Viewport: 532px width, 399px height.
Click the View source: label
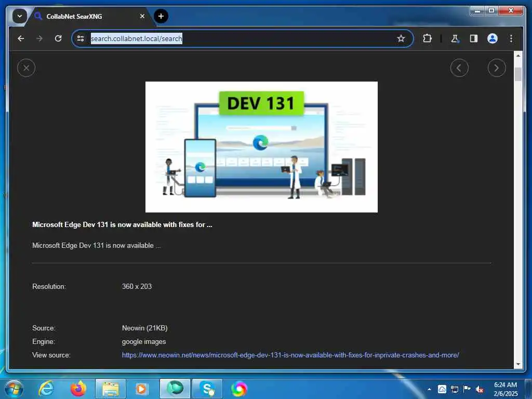[x=51, y=355]
